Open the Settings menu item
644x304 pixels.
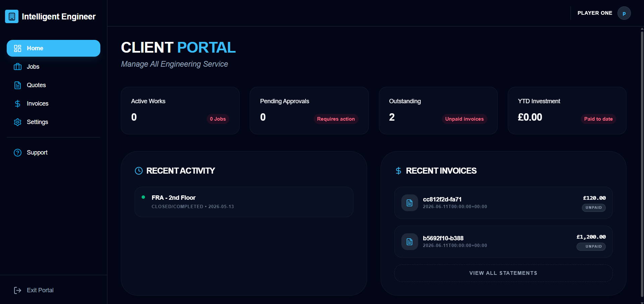pyautogui.click(x=53, y=122)
